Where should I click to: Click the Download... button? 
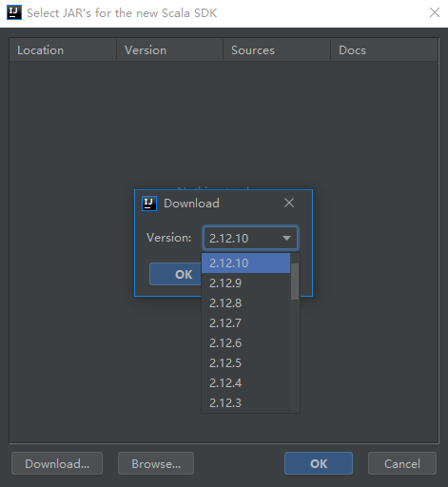[x=57, y=463]
